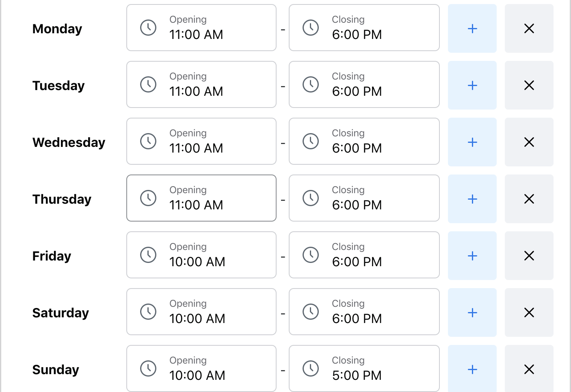Remove Friday's hours row
Image resolution: width=571 pixels, height=392 pixels.
point(529,256)
